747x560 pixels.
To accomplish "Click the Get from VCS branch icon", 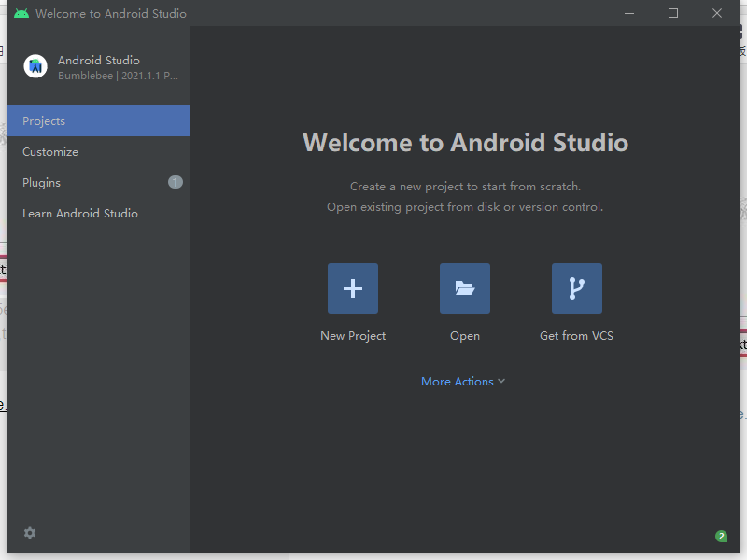I will click(576, 288).
